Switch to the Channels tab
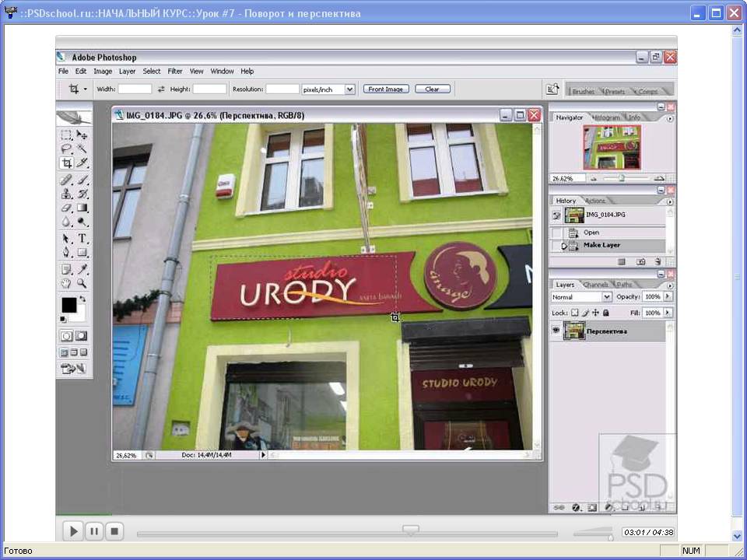Viewport: 747px width, 560px height. (595, 285)
